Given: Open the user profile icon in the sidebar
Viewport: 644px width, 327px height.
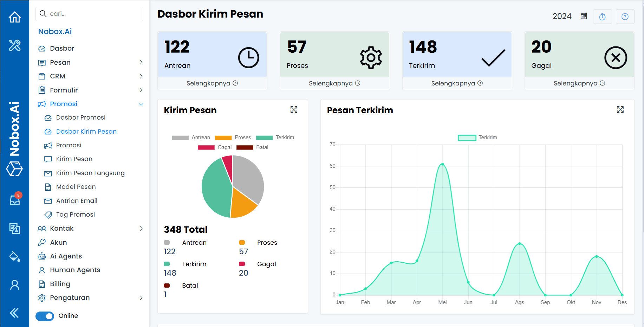Looking at the screenshot, I should (14, 285).
